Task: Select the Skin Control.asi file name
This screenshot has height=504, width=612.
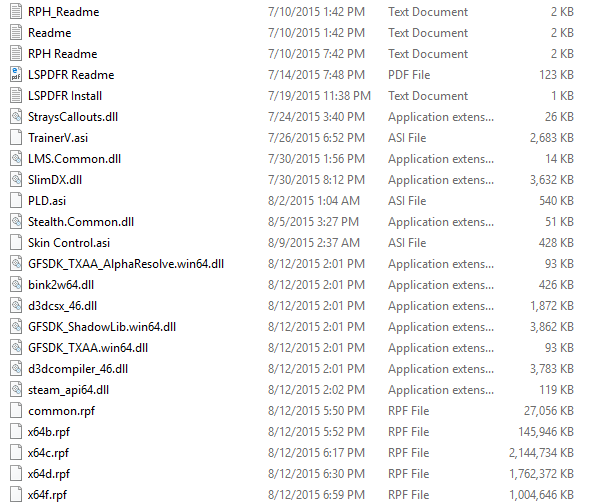Action: coord(69,243)
